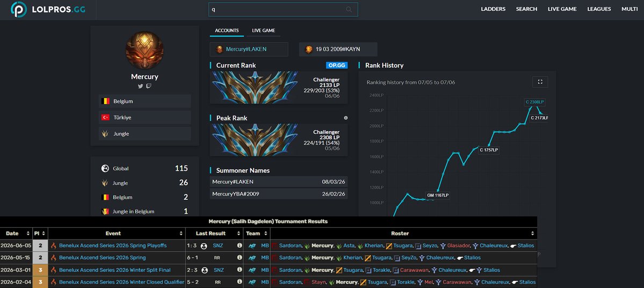
Task: Click the Mercury profile avatar
Action: click(144, 50)
